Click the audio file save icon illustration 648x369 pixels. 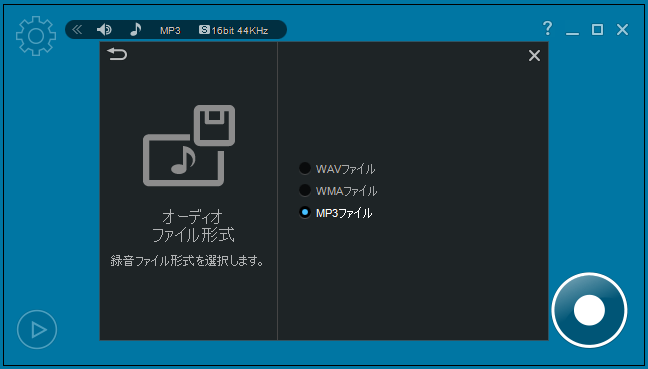(189, 145)
